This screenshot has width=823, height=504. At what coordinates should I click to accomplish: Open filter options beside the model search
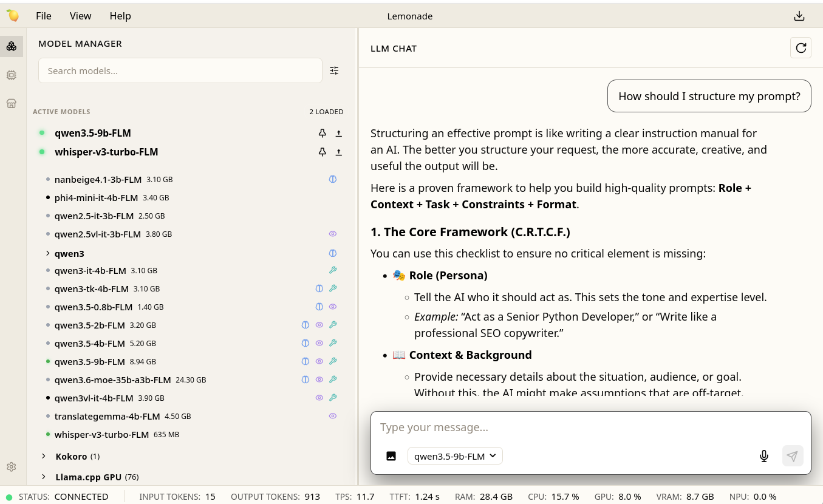coord(334,70)
